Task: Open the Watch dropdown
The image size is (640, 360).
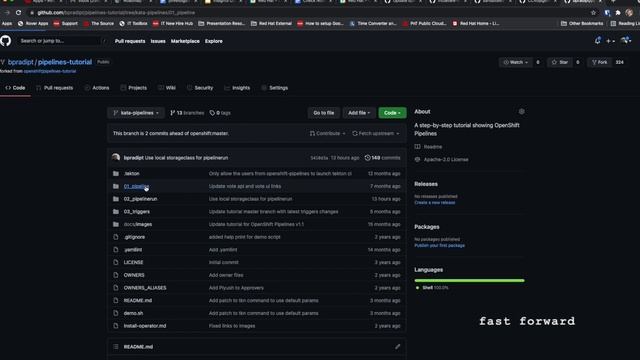Action: [x=516, y=62]
